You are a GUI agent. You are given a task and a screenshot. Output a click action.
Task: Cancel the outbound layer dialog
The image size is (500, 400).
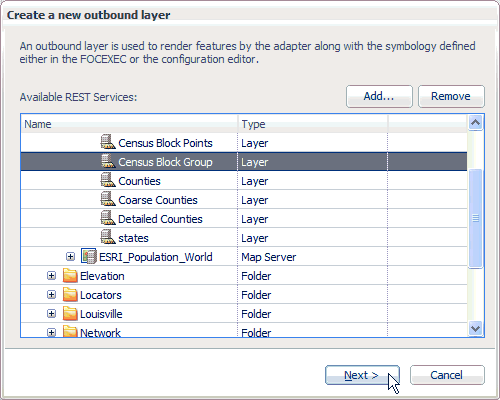[x=447, y=375]
